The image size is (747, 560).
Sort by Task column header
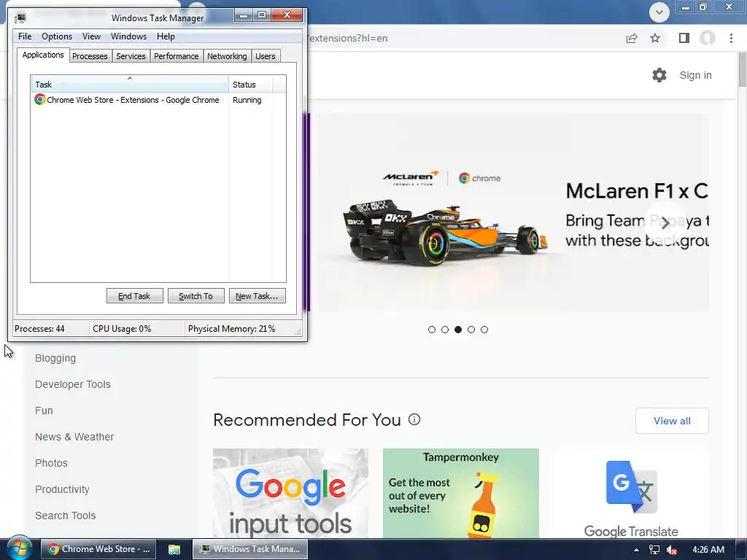click(130, 84)
